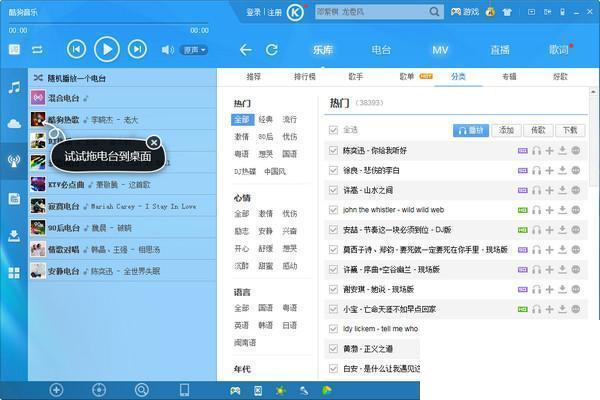This screenshot has width=600, height=400.
Task: Toggle the repeat mode icon
Action: coord(37,50)
